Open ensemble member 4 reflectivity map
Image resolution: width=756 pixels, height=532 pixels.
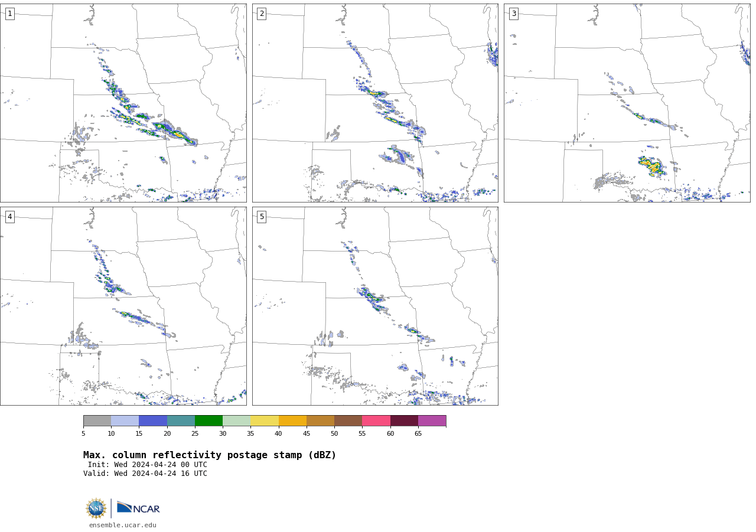click(123, 306)
